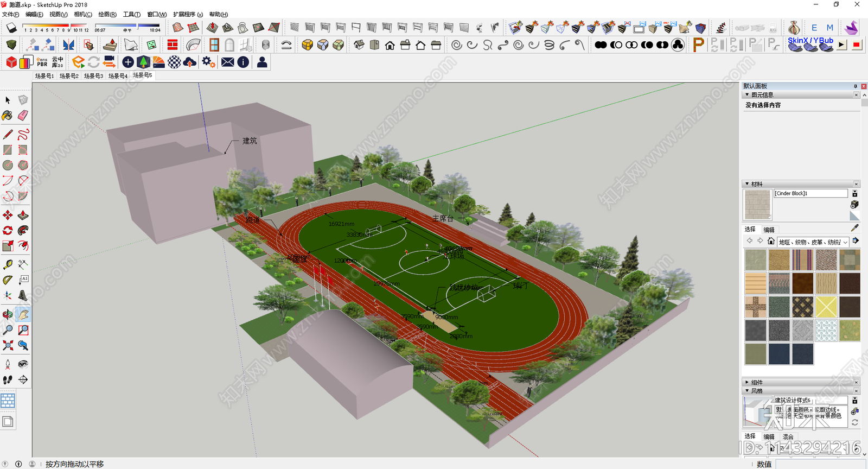Select the Orbit tool

click(8, 314)
